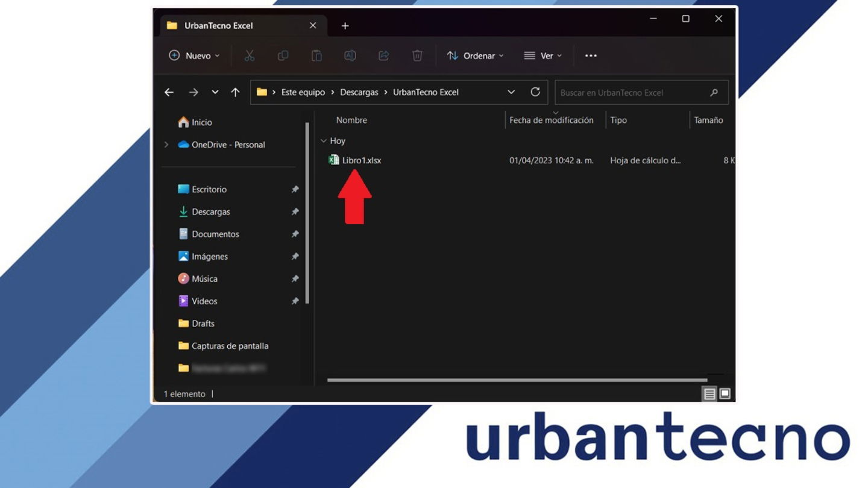Open Capturas de pantalla folder
Screen dimensions: 868x488
224,345
